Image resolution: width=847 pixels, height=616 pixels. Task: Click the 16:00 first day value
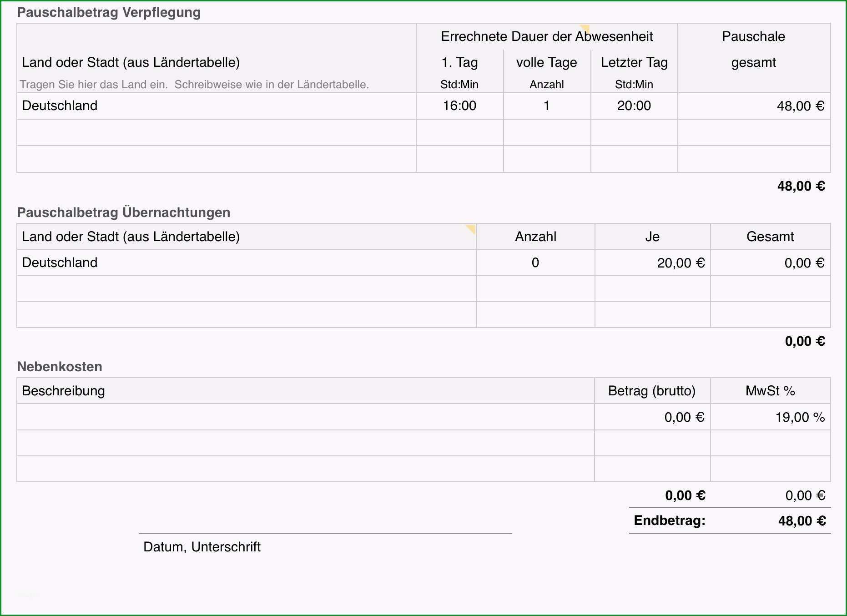coord(459,106)
